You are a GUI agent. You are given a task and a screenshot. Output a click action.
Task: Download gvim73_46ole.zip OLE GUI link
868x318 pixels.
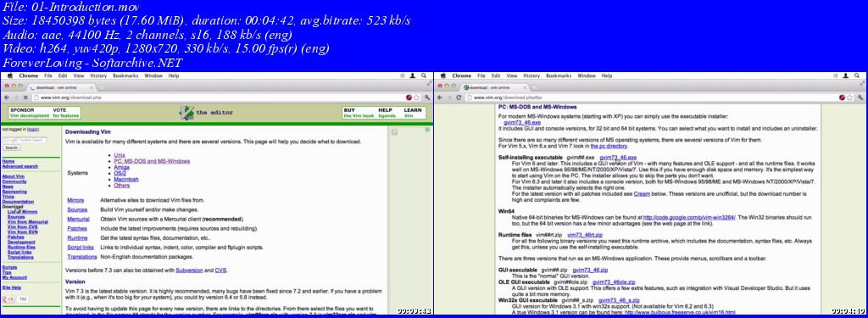(613, 282)
